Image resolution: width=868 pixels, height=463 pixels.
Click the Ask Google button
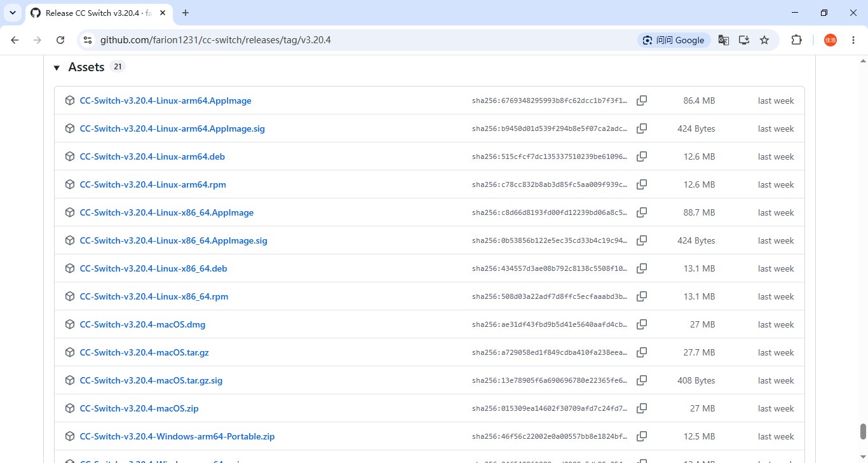674,40
